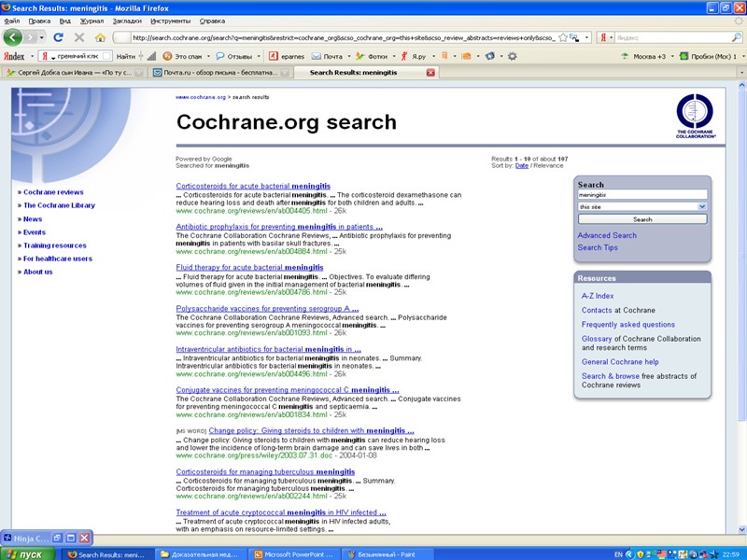
Task: Open the 'Файл' menu
Action: [x=12, y=21]
